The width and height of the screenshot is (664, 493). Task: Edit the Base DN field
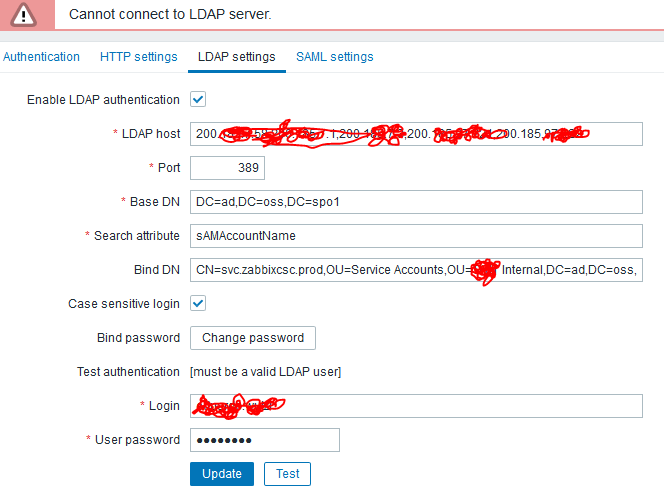pyautogui.click(x=415, y=202)
